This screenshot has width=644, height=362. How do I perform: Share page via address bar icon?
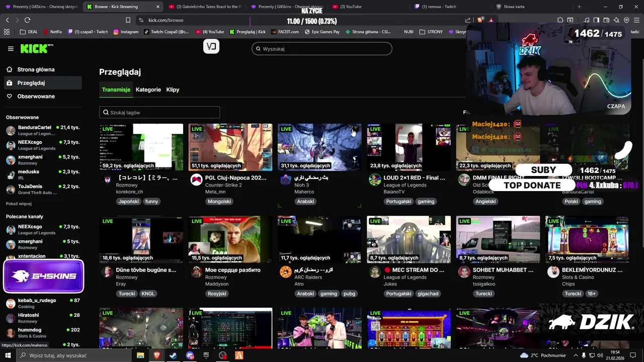[x=468, y=20]
